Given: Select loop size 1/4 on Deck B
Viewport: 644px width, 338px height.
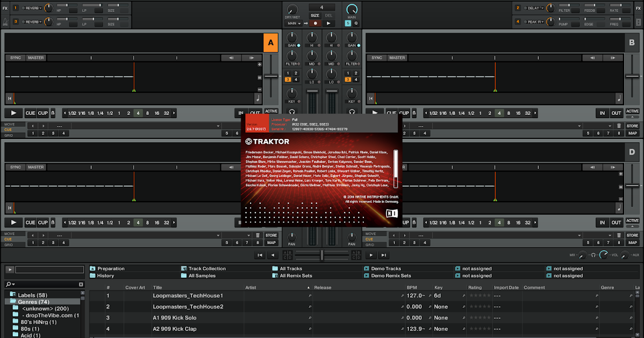Looking at the screenshot, I should pyautogui.click(x=462, y=113).
